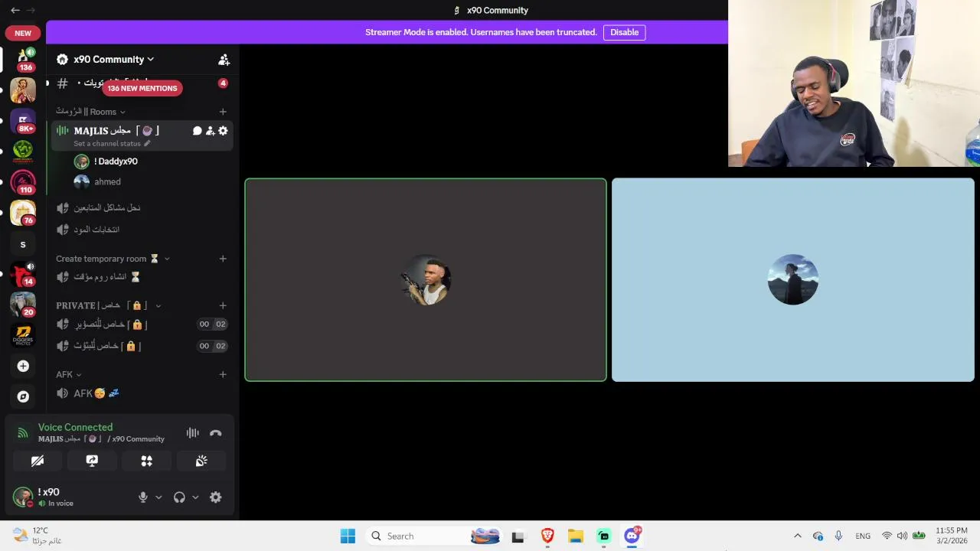Open the soundboard button
The image size is (980, 551).
click(201, 461)
